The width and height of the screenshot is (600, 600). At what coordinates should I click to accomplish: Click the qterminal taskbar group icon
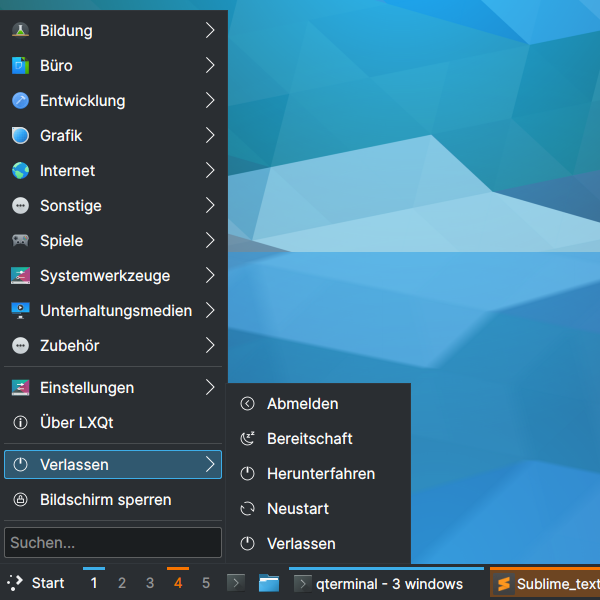[303, 584]
